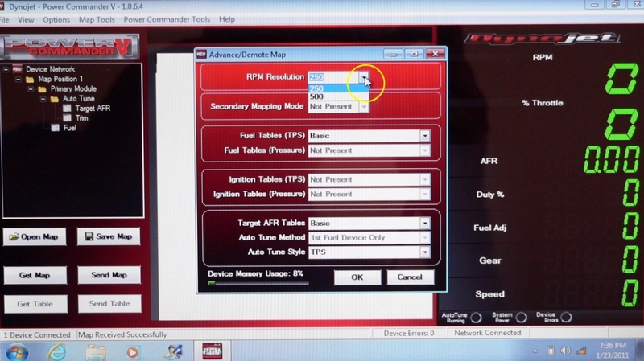Select 250 in the RPM Resolution list
The width and height of the screenshot is (644, 361).
tap(338, 88)
